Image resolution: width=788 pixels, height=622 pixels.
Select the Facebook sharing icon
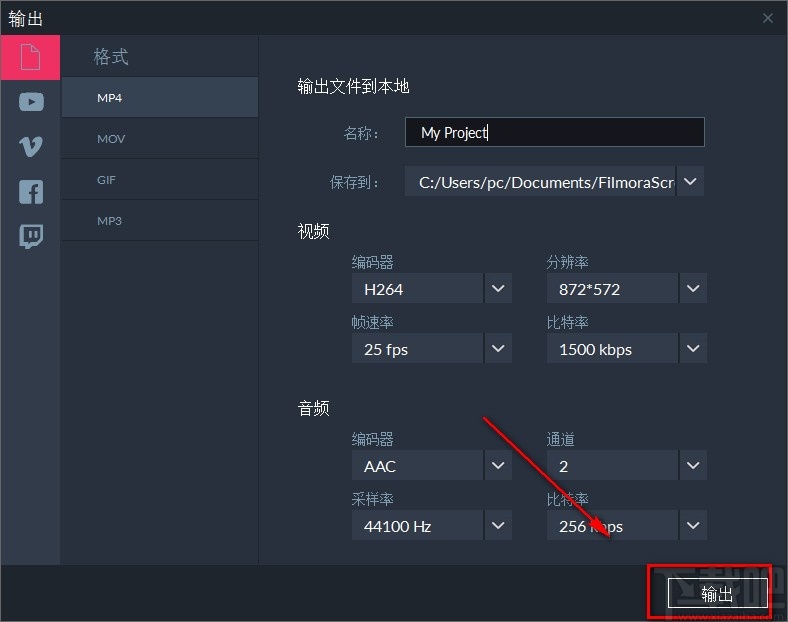31,191
